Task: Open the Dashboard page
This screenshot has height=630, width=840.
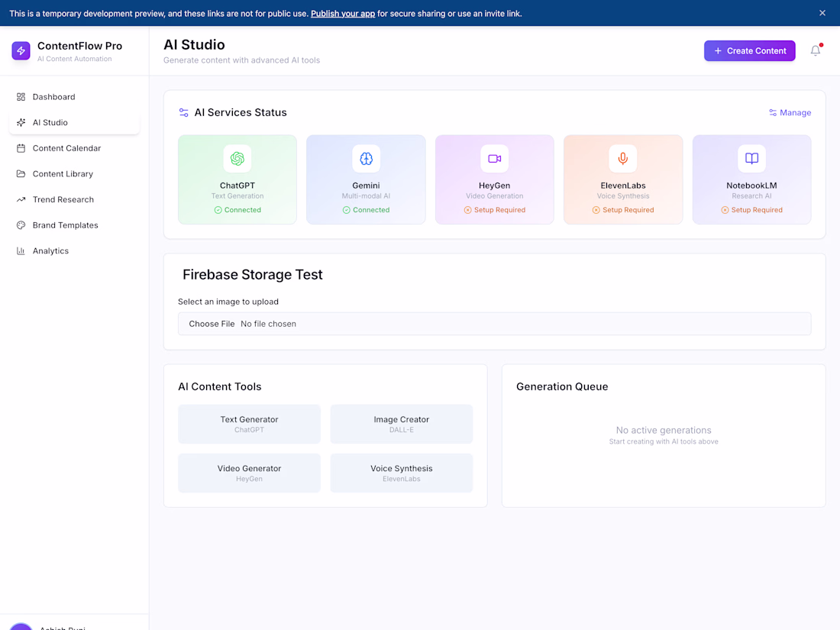Action: click(75, 97)
